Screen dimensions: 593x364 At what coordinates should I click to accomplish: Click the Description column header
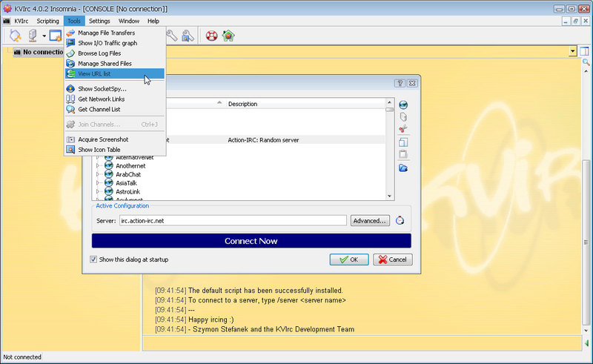tap(305, 104)
